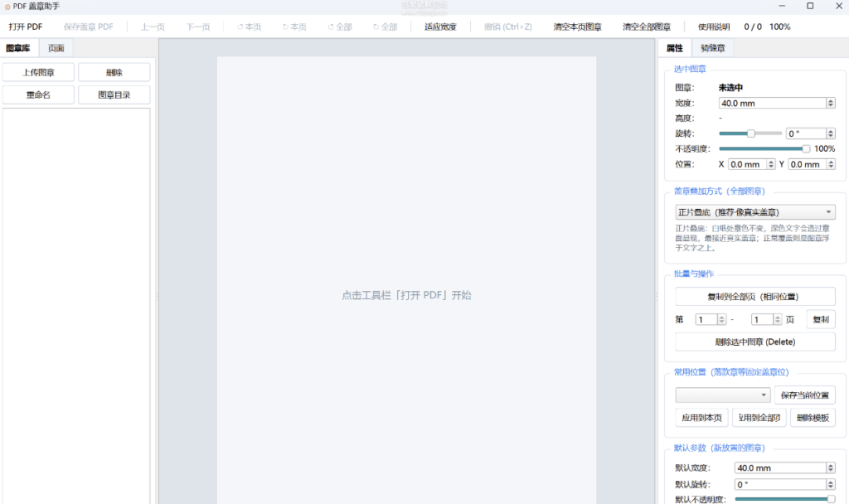Switch to the 页面 tab
The height and width of the screenshot is (504, 849).
click(56, 48)
